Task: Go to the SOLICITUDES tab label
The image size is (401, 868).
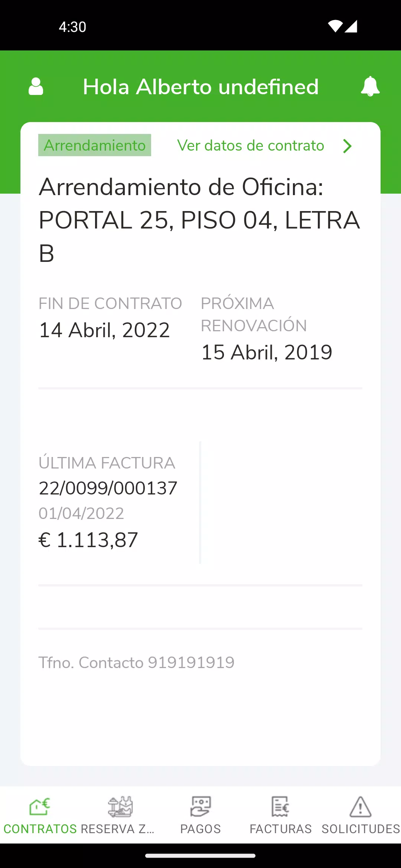Action: [x=361, y=829]
